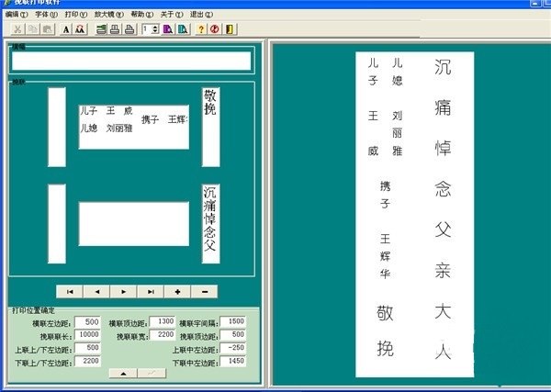Viewport: 551px width, 392px height.
Task: Click the white couplet preview page
Action: (415, 214)
